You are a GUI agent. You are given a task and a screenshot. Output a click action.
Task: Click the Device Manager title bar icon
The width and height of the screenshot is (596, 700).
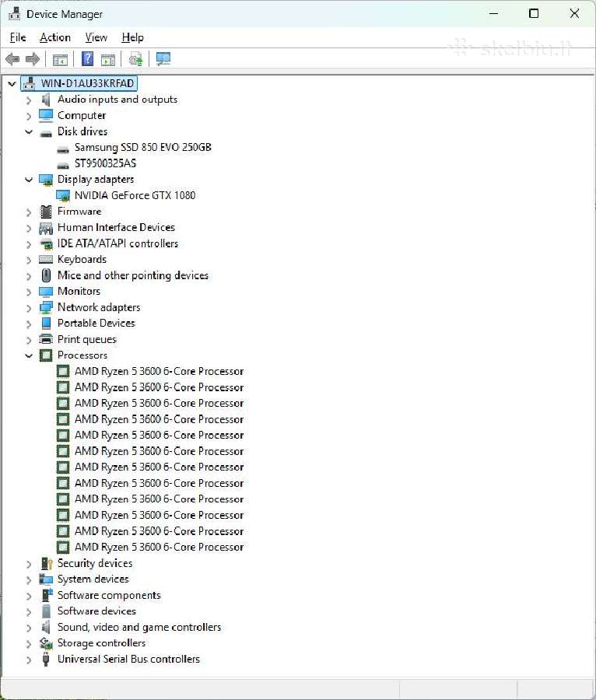(x=14, y=14)
